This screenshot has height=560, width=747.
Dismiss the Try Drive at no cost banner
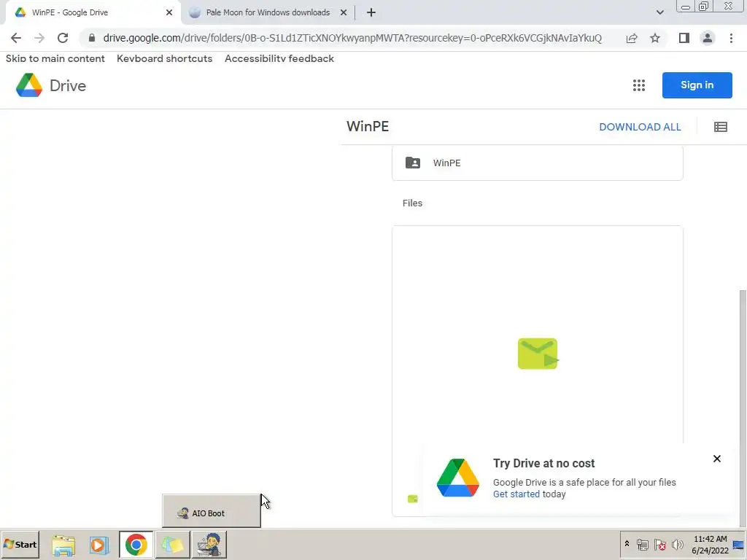click(717, 459)
